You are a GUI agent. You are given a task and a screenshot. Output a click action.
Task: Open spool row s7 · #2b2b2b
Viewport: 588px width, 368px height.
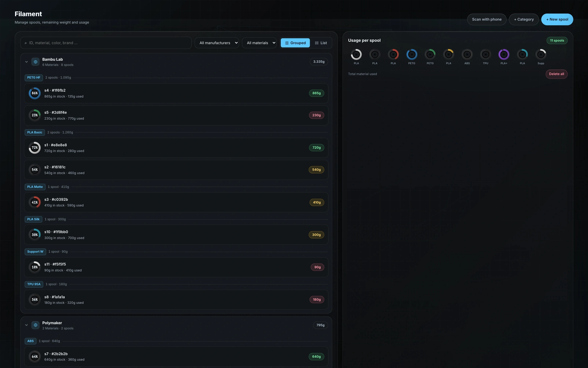click(x=176, y=357)
